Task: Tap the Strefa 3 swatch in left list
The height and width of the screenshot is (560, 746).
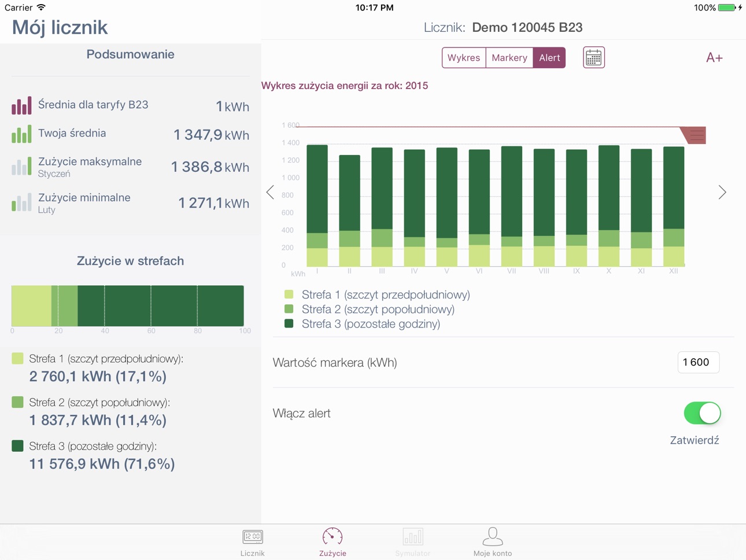Action: pyautogui.click(x=17, y=445)
